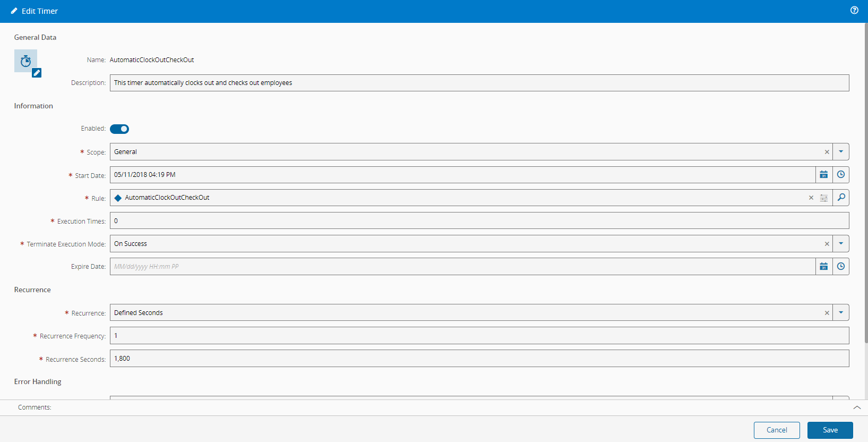Open time picker for Expire Date
Viewport: 868px width, 442px height.
point(841,267)
